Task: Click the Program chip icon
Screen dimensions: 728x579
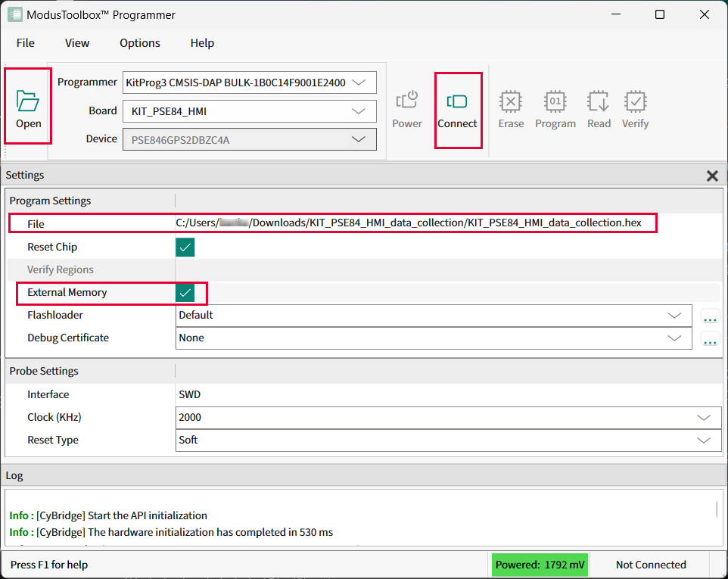Action: 555,101
